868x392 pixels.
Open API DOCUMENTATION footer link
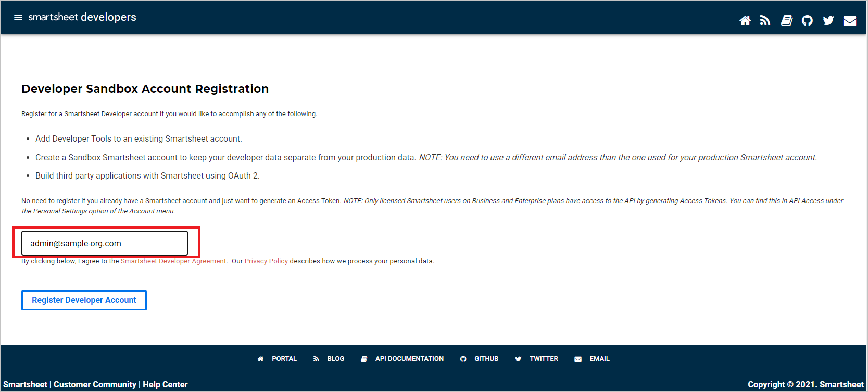coord(402,359)
